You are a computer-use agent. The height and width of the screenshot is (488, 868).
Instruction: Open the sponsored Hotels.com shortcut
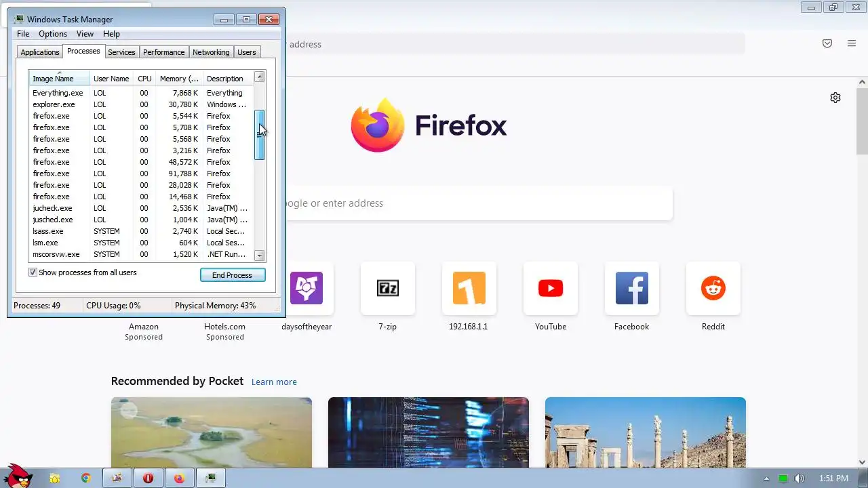224,327
